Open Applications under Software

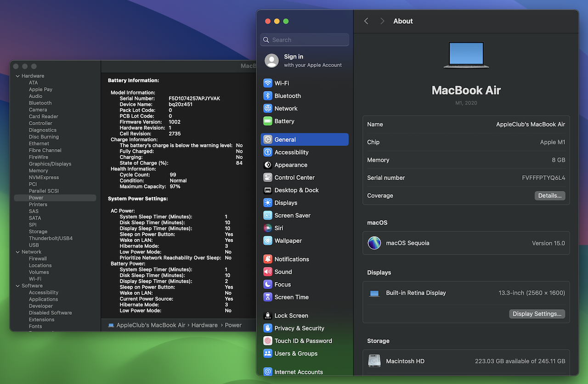pyautogui.click(x=44, y=300)
